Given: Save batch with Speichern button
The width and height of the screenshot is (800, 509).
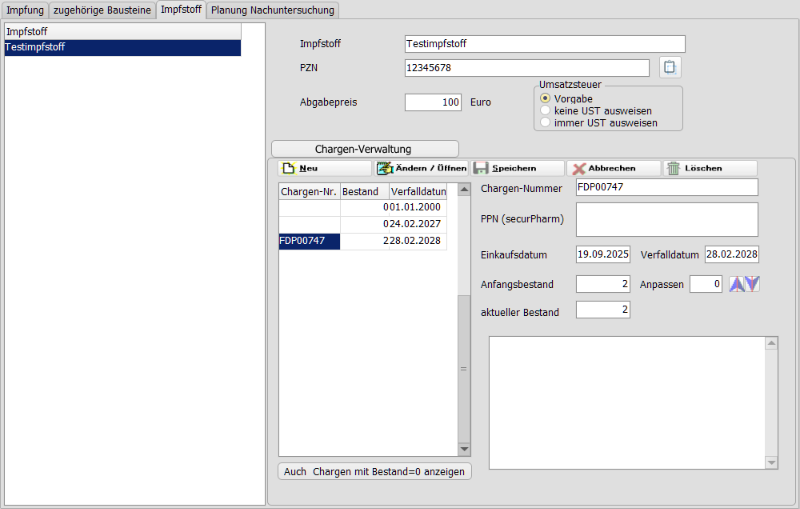Looking at the screenshot, I should pos(516,168).
